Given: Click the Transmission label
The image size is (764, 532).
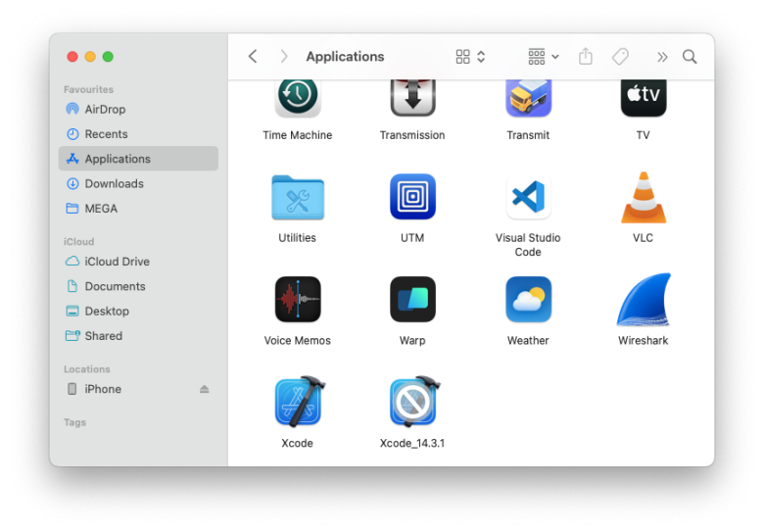Looking at the screenshot, I should pos(412,135).
